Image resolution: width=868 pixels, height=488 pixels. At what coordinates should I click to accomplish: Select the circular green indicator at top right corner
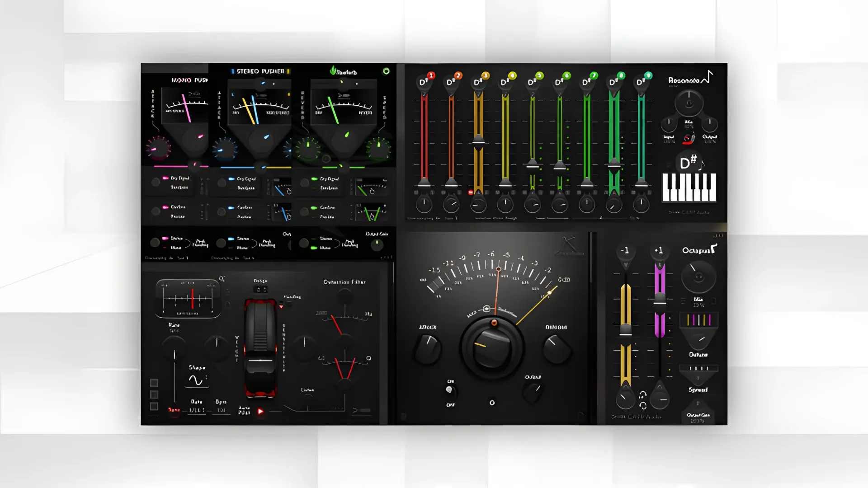point(386,71)
